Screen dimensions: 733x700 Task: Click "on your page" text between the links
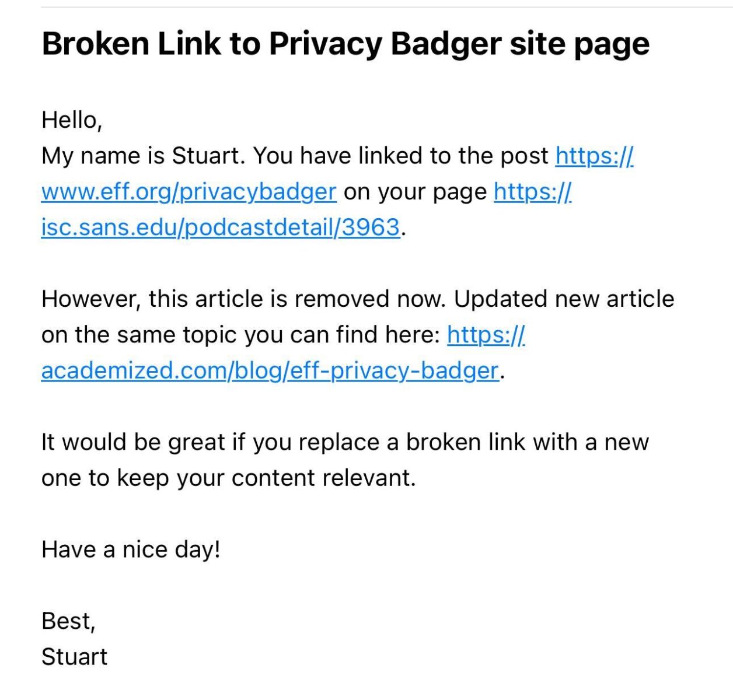415,192
